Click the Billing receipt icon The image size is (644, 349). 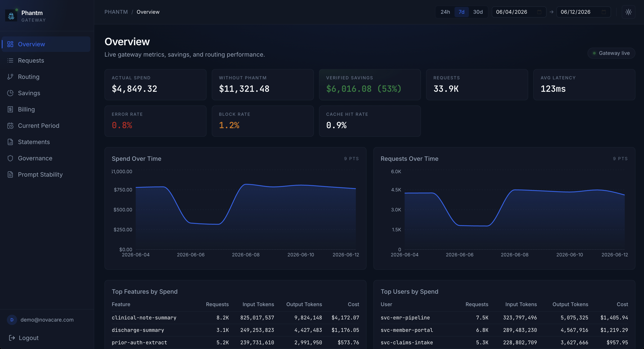[x=10, y=109]
